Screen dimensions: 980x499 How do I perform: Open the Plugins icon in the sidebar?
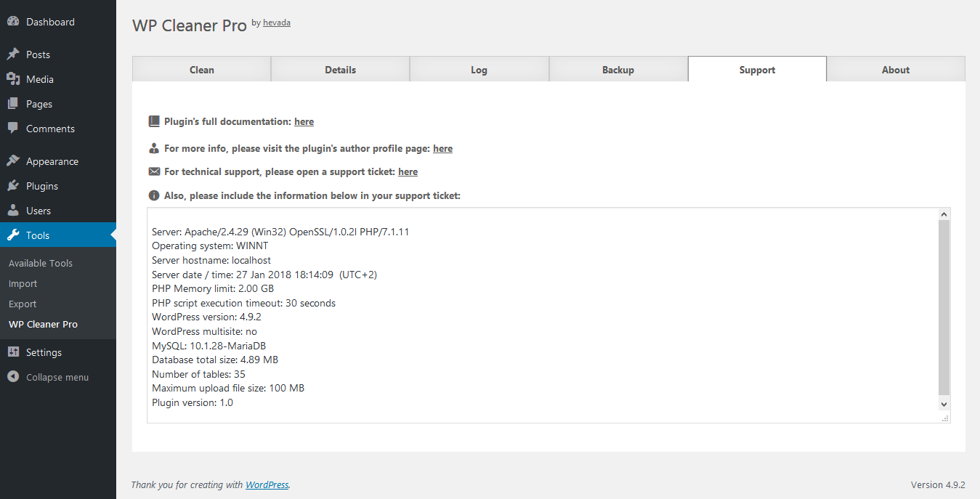(14, 185)
